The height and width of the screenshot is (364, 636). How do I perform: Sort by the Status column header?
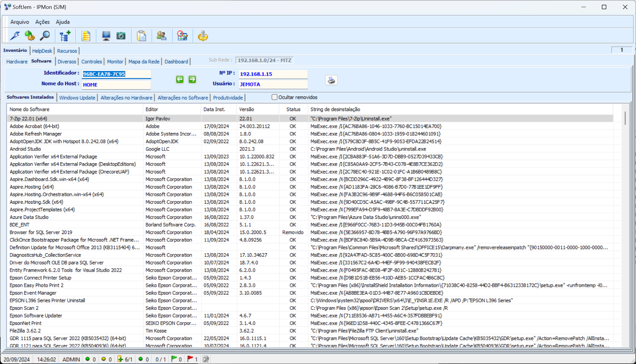pos(293,109)
